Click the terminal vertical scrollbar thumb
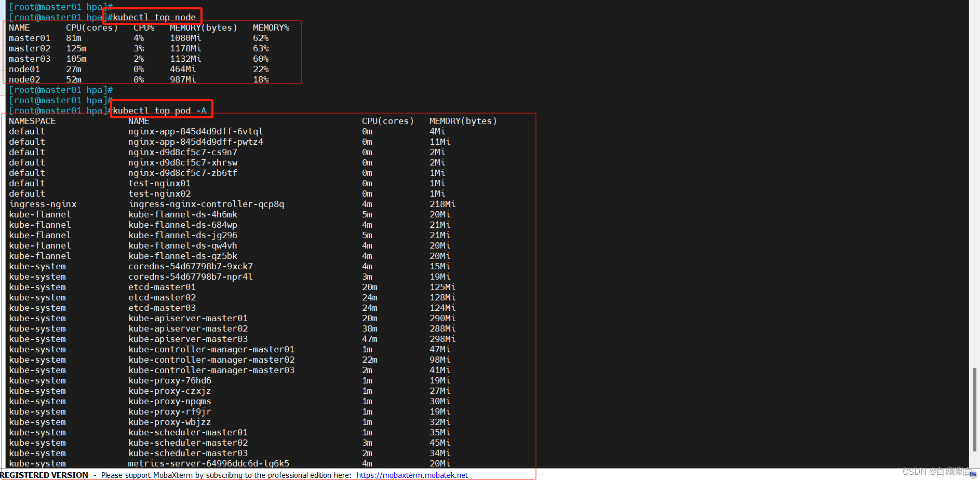This screenshot has width=980, height=481. [974, 409]
